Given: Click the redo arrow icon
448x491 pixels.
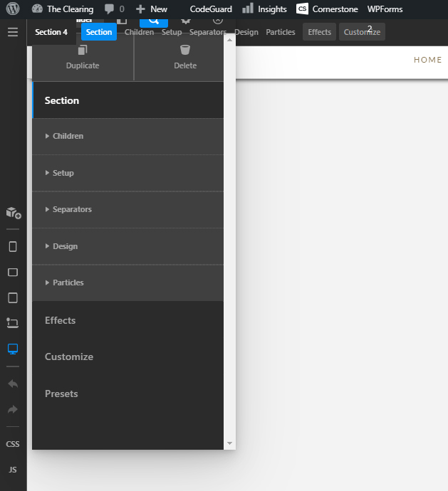Looking at the screenshot, I should 13,409.
